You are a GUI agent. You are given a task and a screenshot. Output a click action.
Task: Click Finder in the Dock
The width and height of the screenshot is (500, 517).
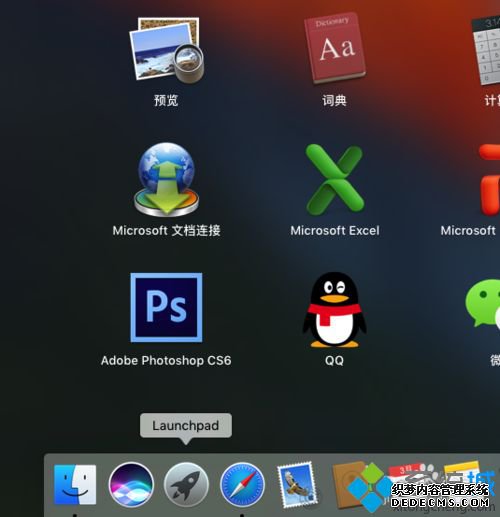pos(75,484)
